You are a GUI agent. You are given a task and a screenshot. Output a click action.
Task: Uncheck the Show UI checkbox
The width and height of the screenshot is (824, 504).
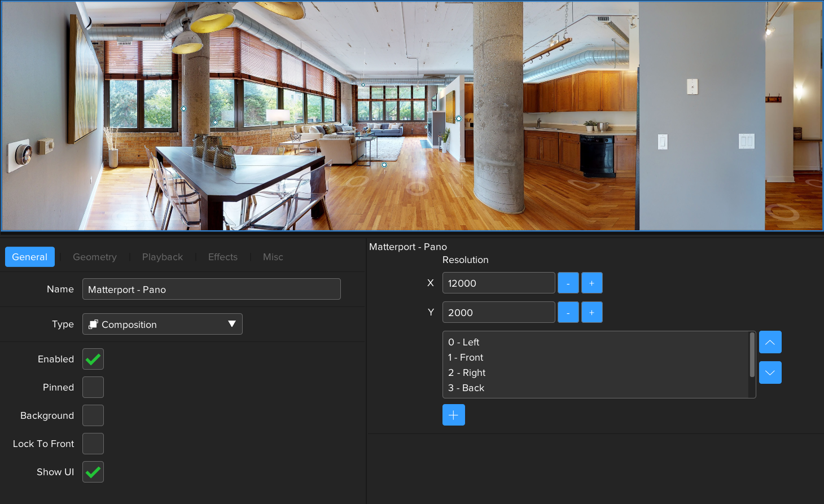93,472
